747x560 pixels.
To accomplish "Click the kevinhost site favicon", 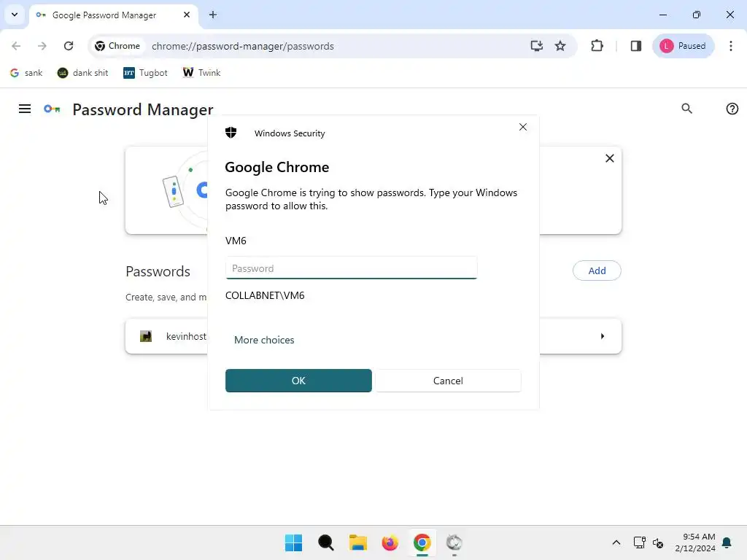I will click(146, 336).
